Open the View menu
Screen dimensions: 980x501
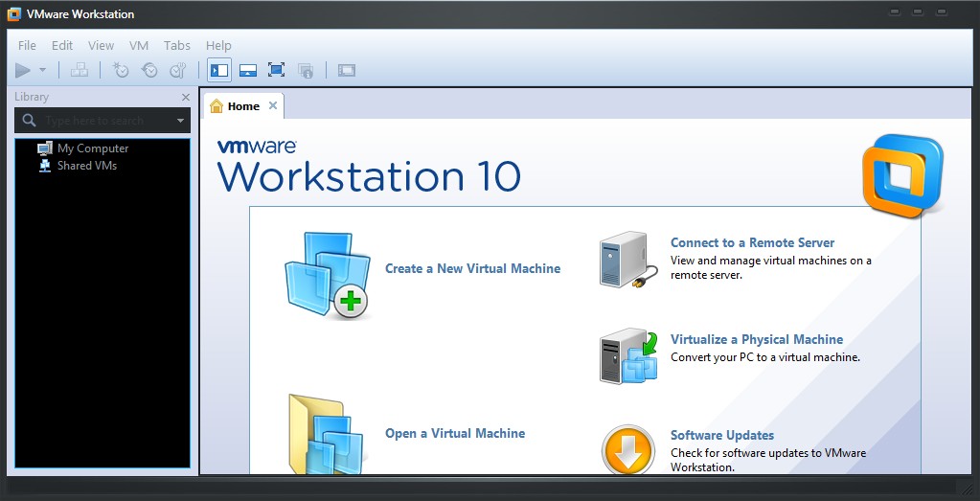coord(101,46)
